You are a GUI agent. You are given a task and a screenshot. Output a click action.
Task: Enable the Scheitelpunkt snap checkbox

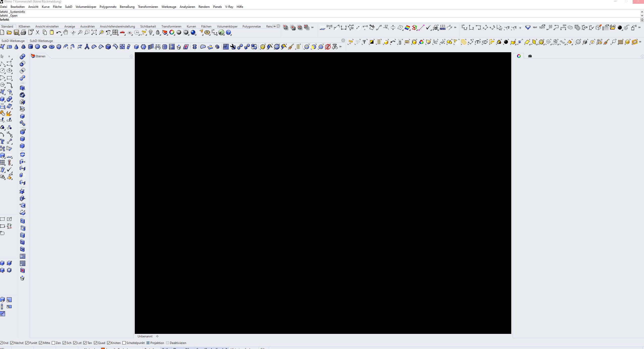124,343
